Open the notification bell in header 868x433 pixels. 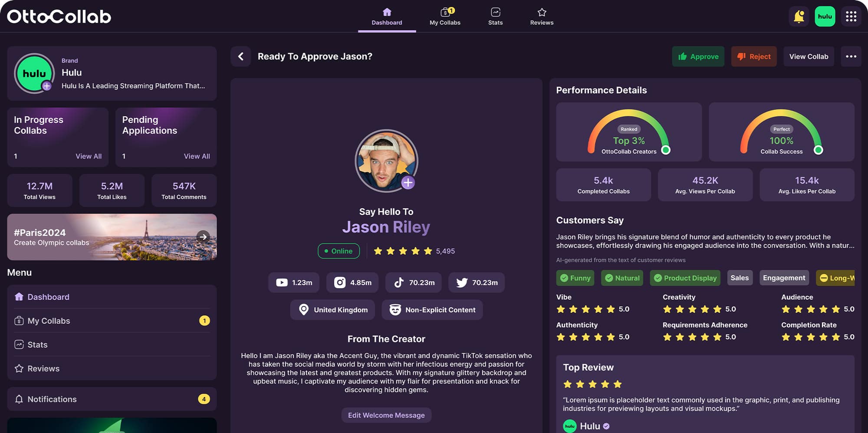point(799,16)
